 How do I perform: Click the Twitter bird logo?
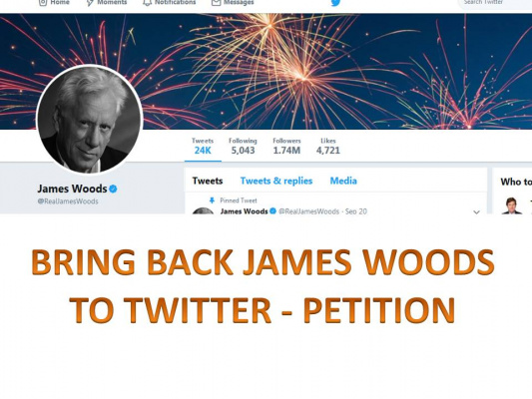point(335,3)
